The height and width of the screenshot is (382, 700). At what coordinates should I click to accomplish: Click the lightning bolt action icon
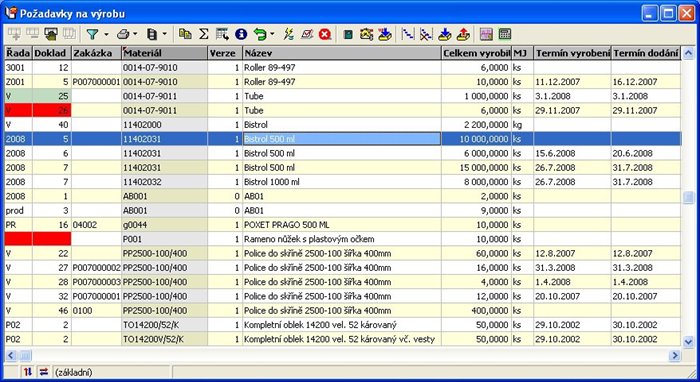(289, 34)
